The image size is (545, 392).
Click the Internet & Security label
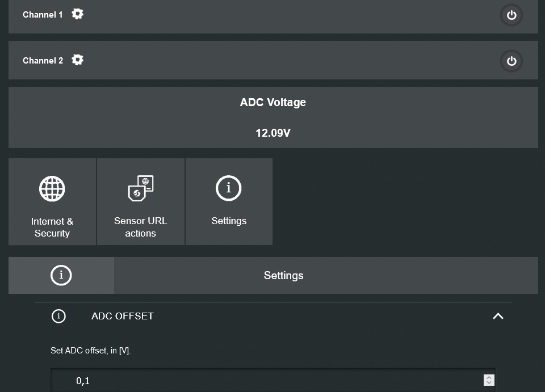point(52,227)
